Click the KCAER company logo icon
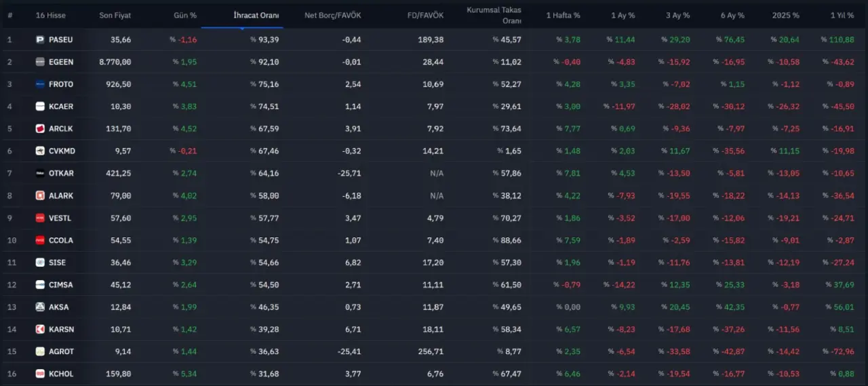The image size is (868, 386). tap(40, 107)
